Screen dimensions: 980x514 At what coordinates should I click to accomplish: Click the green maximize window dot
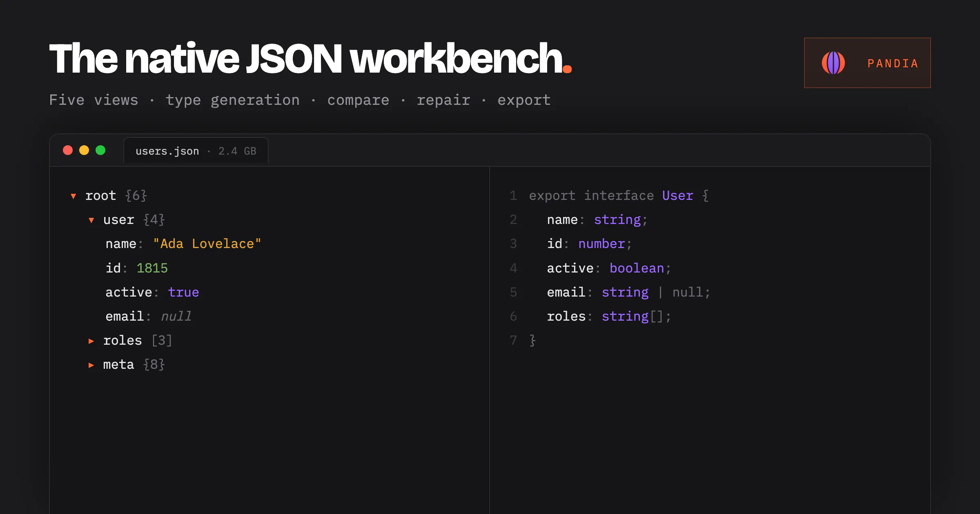100,151
